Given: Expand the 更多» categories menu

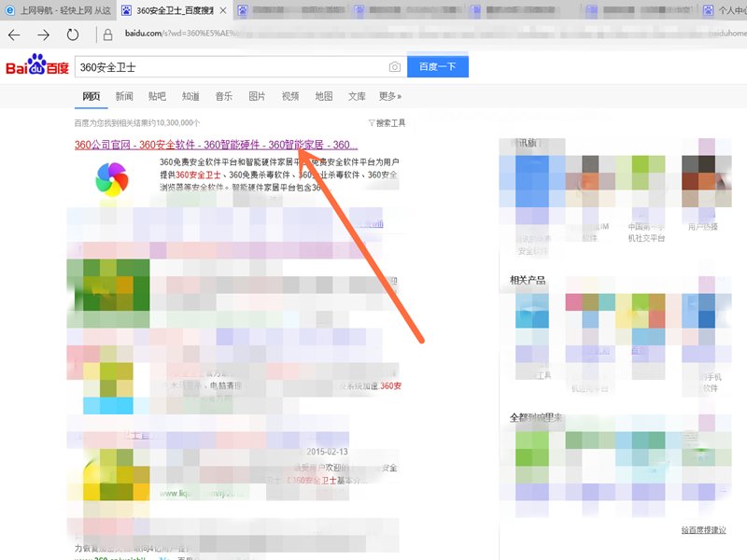Looking at the screenshot, I should tap(389, 95).
